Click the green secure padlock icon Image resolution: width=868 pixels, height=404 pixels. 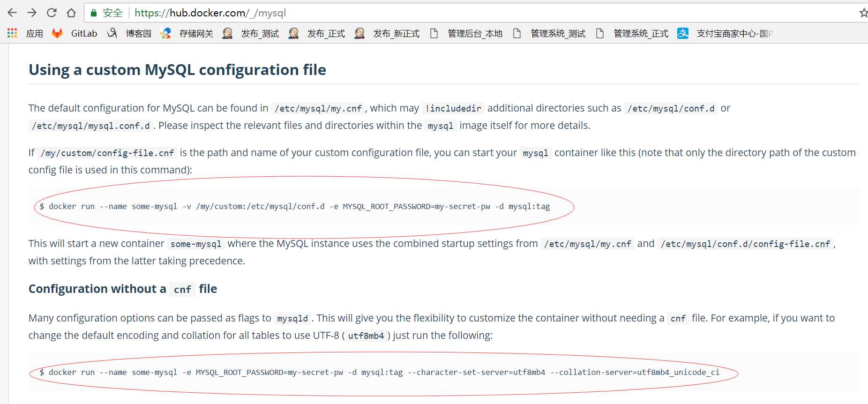pyautogui.click(x=94, y=13)
